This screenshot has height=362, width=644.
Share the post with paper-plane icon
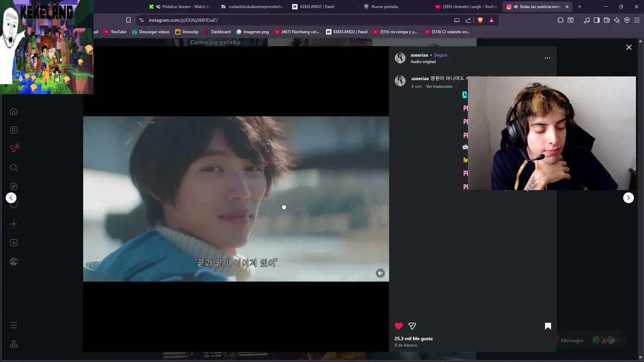(x=412, y=326)
